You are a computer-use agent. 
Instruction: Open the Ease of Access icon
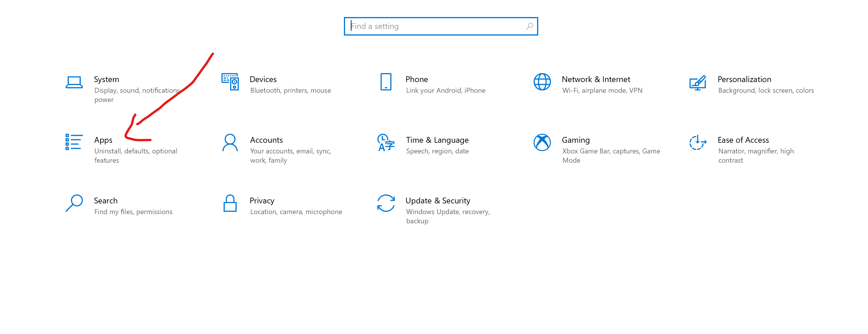point(698,142)
